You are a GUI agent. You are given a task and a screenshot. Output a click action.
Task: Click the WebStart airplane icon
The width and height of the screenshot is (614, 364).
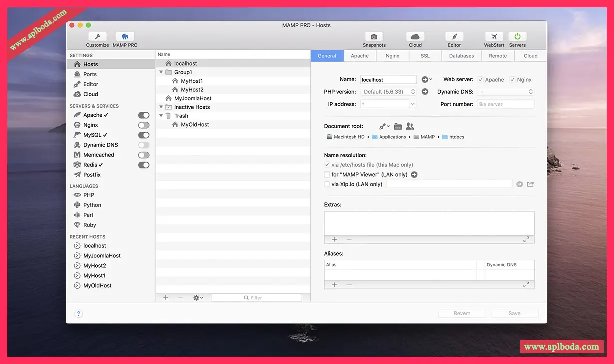(494, 37)
